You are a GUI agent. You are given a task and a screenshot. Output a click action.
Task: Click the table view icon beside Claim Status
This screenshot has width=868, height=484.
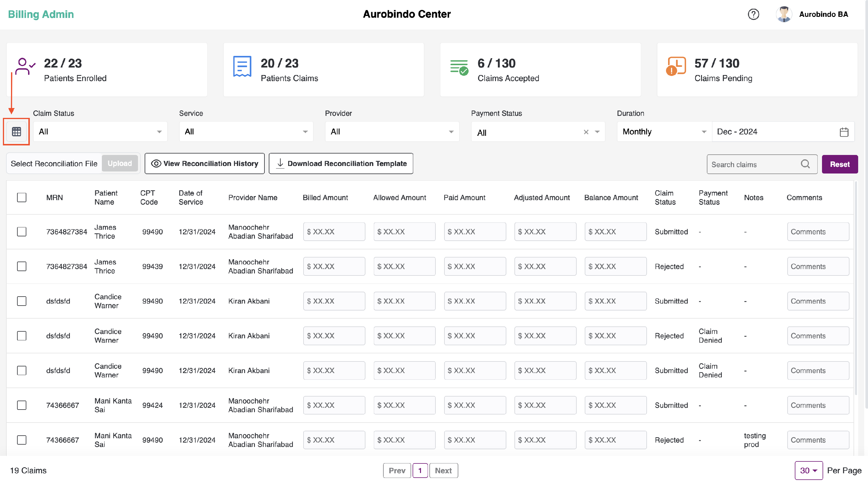16,131
